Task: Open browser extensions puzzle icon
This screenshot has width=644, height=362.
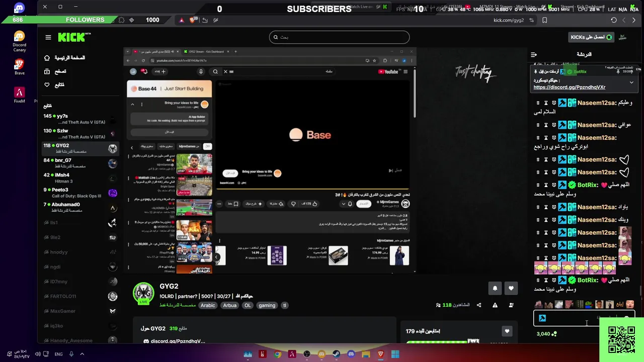Action: [x=121, y=20]
